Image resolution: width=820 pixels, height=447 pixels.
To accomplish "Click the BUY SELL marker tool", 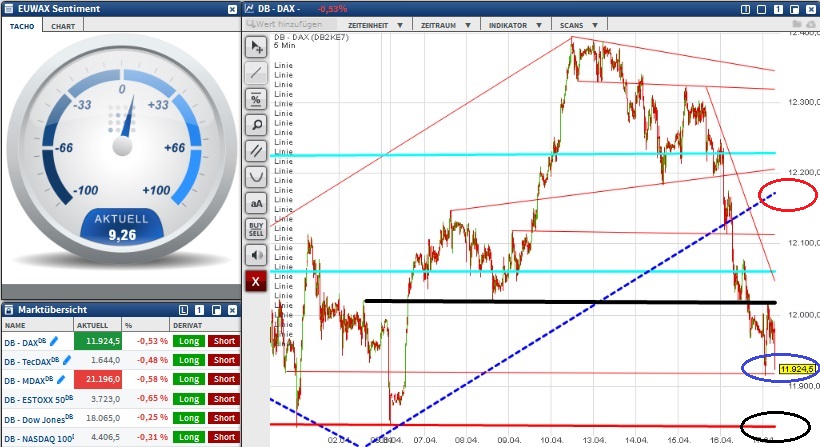I will pos(256,229).
